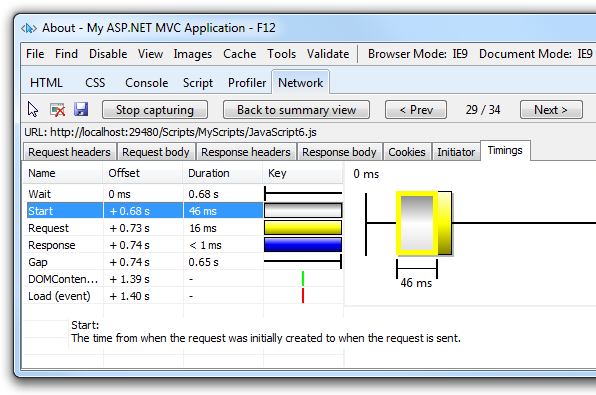Switch to the HTML tab

click(46, 83)
